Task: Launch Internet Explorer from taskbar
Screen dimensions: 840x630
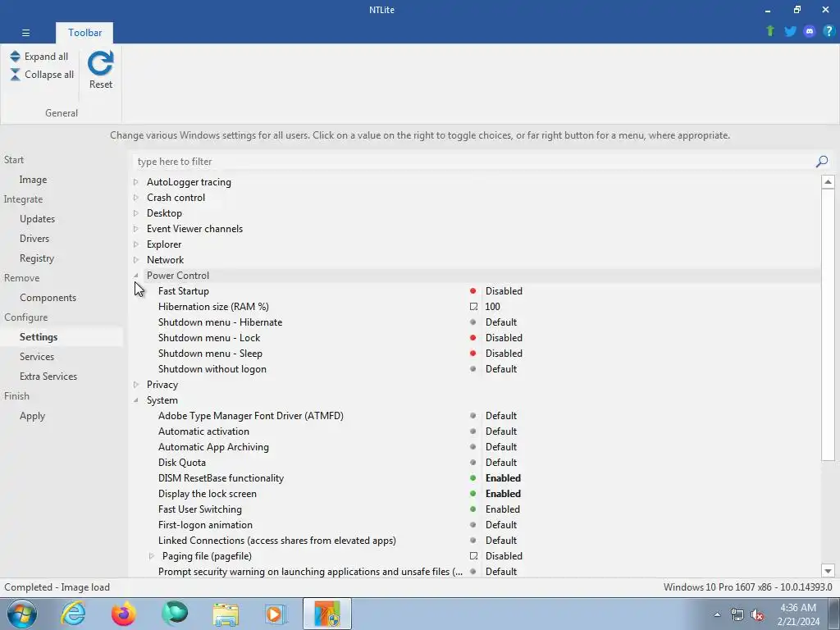Action: tap(73, 614)
